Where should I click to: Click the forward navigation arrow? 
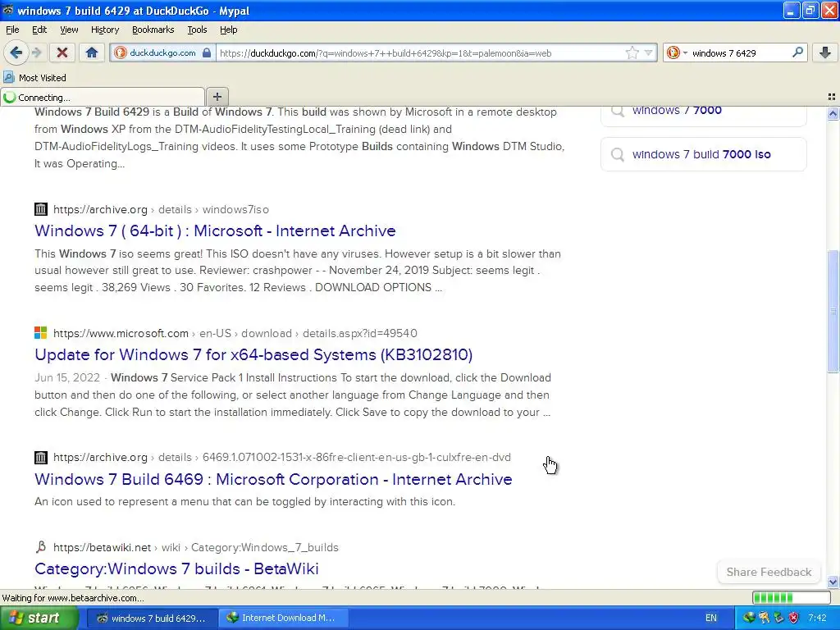coord(36,52)
